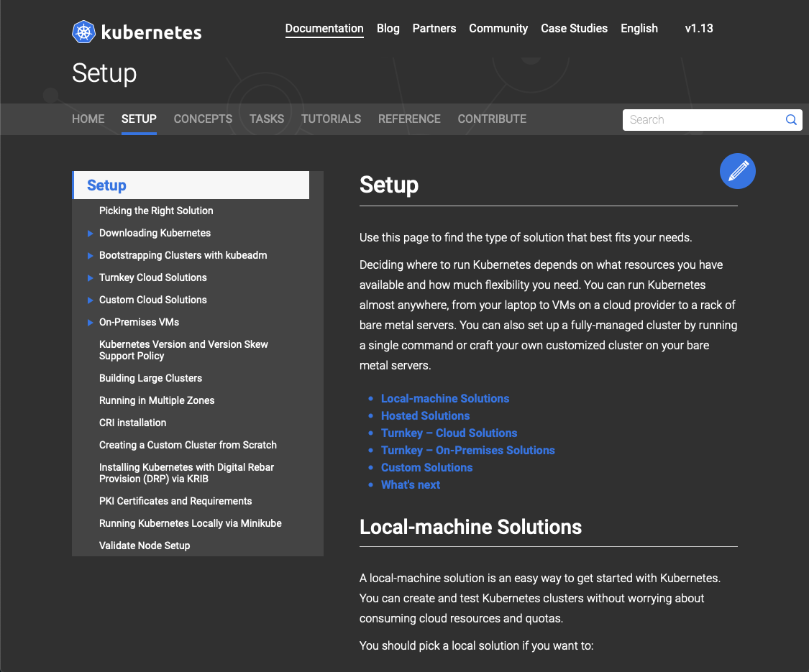Click the Kubernetes logo
809x672 pixels.
[83, 31]
